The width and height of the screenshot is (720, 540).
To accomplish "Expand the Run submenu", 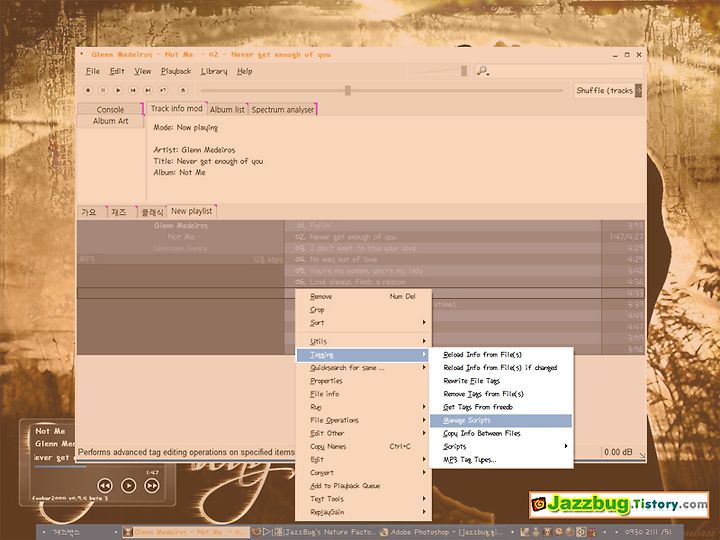I will [363, 407].
